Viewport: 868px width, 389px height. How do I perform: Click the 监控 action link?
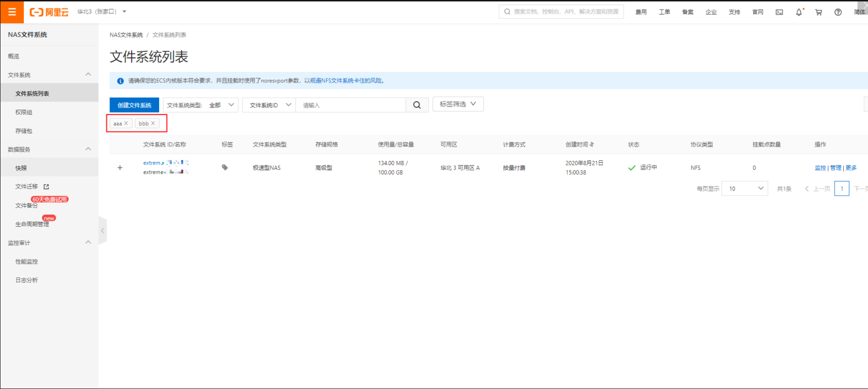(x=820, y=168)
